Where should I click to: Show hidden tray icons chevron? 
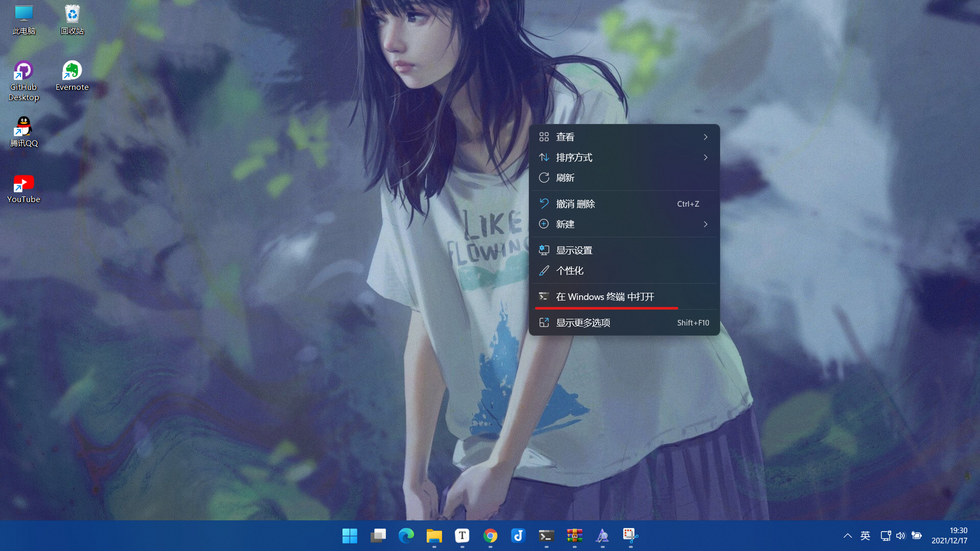click(x=847, y=536)
